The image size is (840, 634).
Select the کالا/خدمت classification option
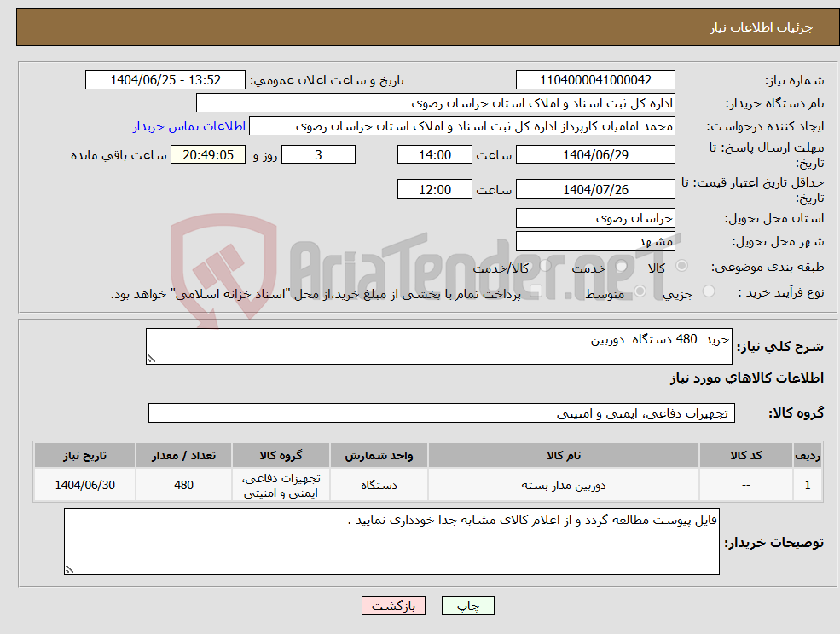(547, 265)
